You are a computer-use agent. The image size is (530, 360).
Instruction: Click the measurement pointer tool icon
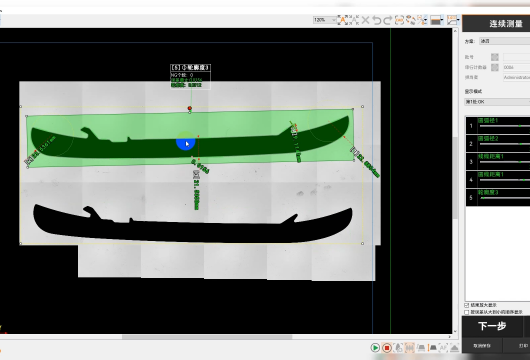(420, 20)
